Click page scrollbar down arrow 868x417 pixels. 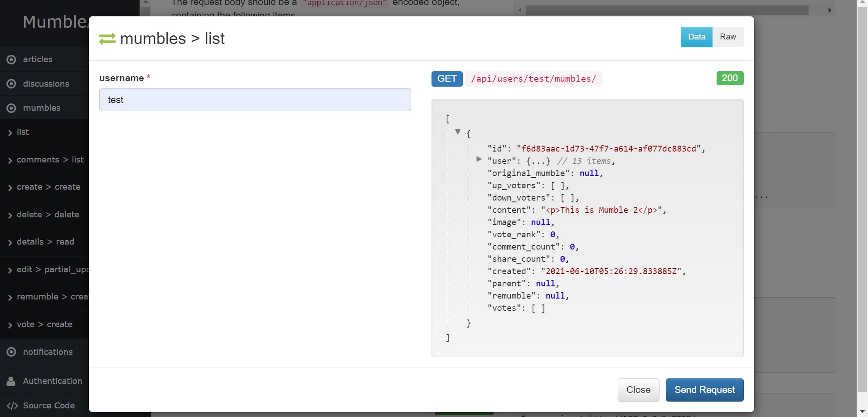862,412
